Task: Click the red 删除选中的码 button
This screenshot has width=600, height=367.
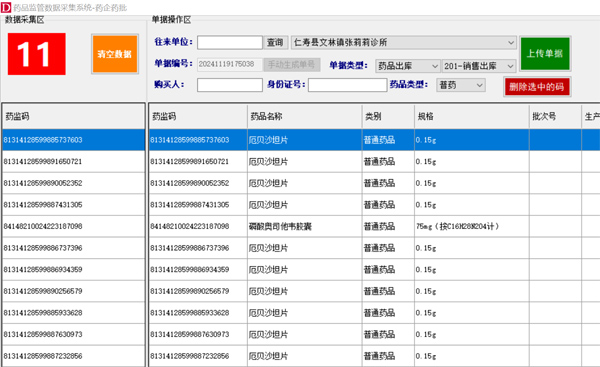Action: click(x=537, y=87)
